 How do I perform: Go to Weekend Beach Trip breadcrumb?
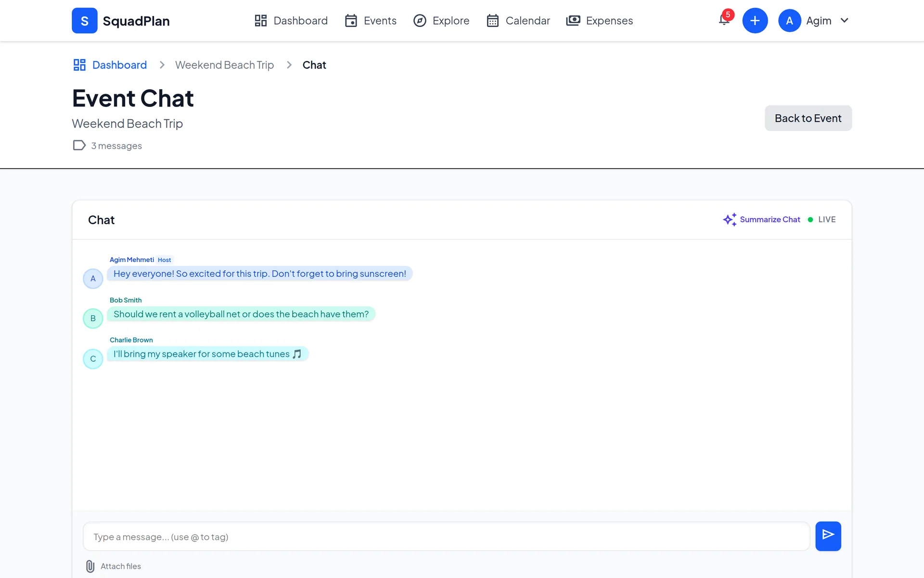click(x=224, y=65)
